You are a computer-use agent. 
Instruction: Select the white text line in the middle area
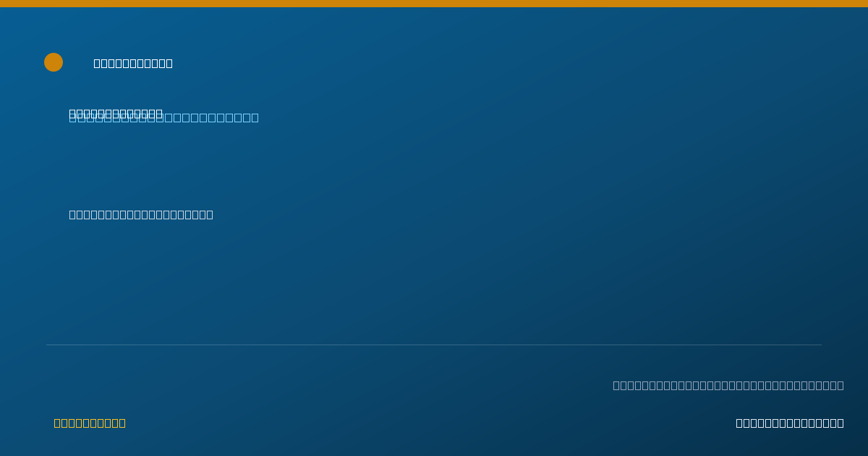click(x=141, y=214)
